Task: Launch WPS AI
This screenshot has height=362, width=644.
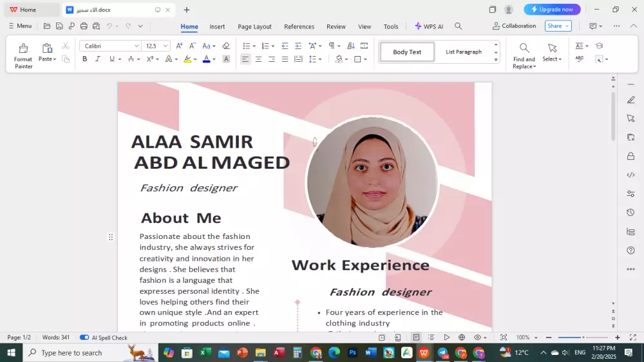Action: pos(429,26)
